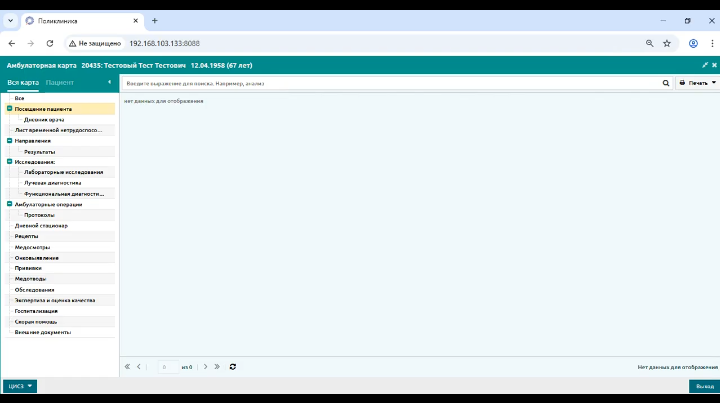Collapse the Направления tree node

(x=9, y=140)
